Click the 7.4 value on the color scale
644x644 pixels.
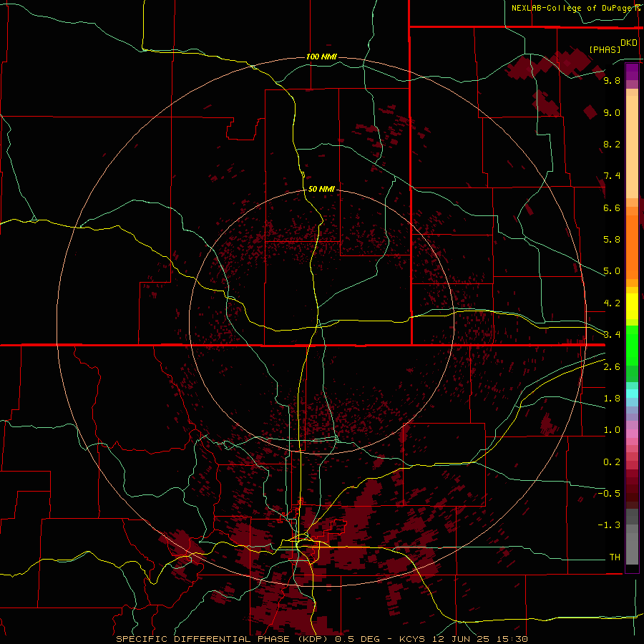pyautogui.click(x=612, y=176)
